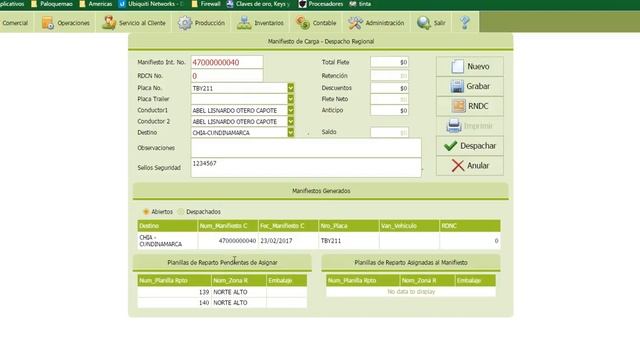This screenshot has height=360, width=640.
Task: Click the Salir menu label
Action: point(440,23)
